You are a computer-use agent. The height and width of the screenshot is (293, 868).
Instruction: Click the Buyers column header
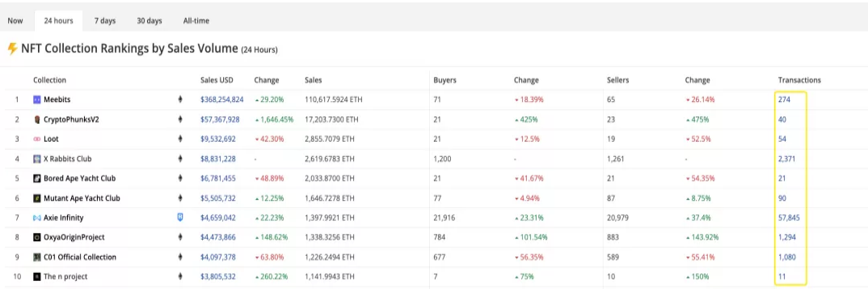point(445,80)
